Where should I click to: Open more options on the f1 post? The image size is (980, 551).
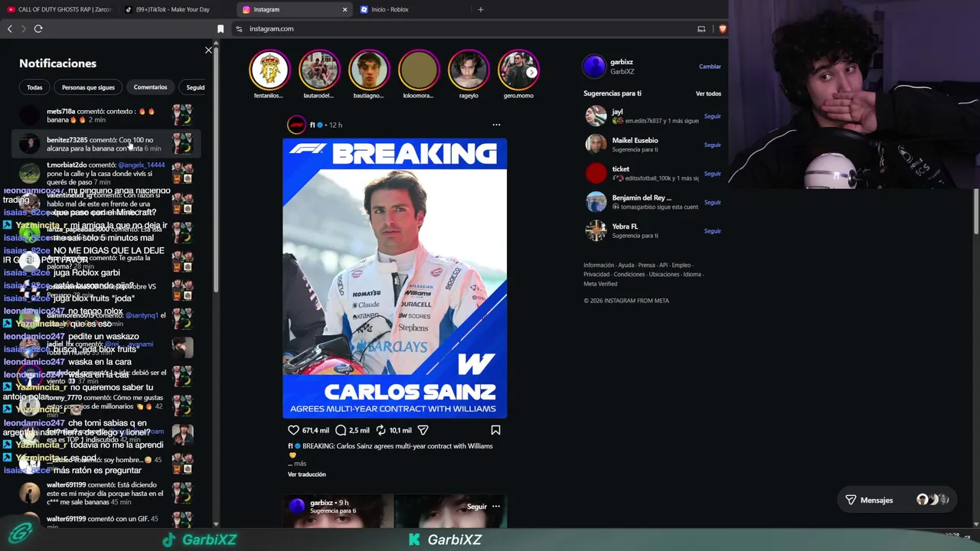496,125
